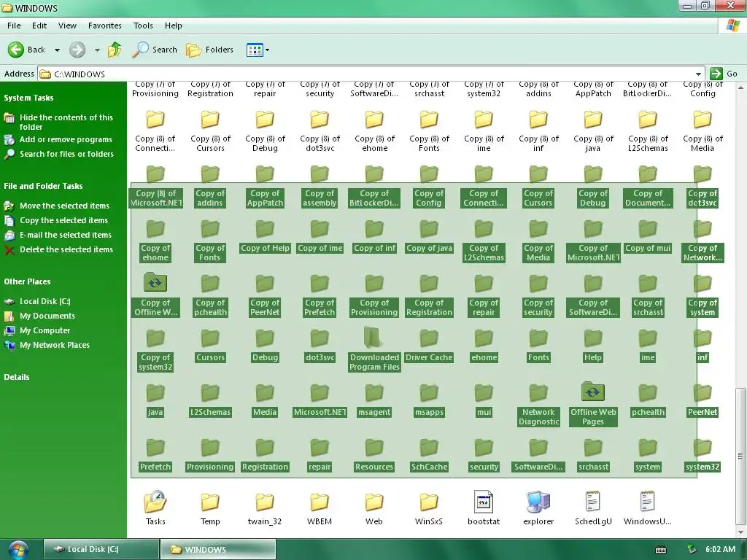Select the msagent folder
Viewport: 747px width, 560px height.
point(374,399)
